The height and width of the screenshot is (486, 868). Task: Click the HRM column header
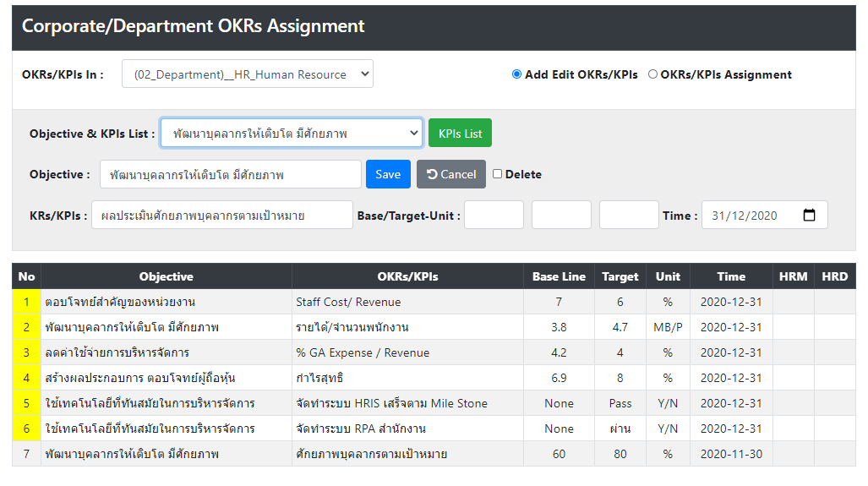(x=794, y=276)
